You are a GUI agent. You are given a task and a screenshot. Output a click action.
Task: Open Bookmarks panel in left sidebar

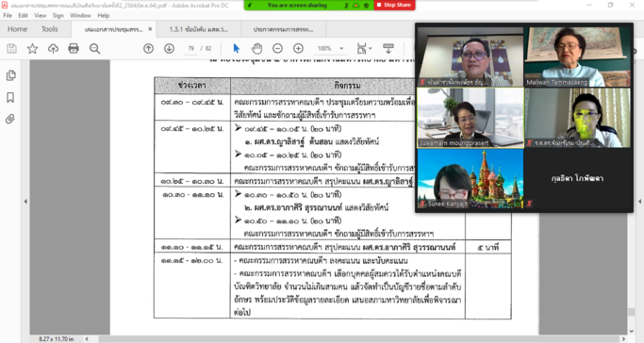pos(10,97)
